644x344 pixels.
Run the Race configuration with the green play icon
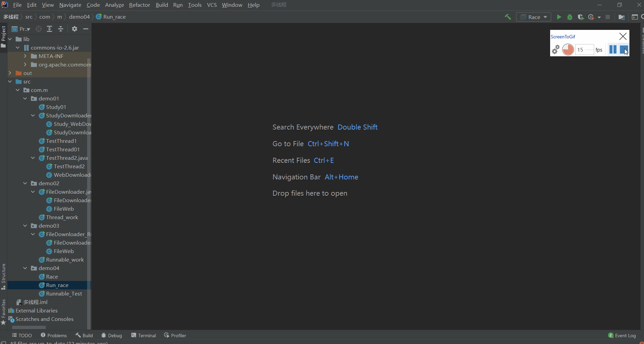click(559, 17)
